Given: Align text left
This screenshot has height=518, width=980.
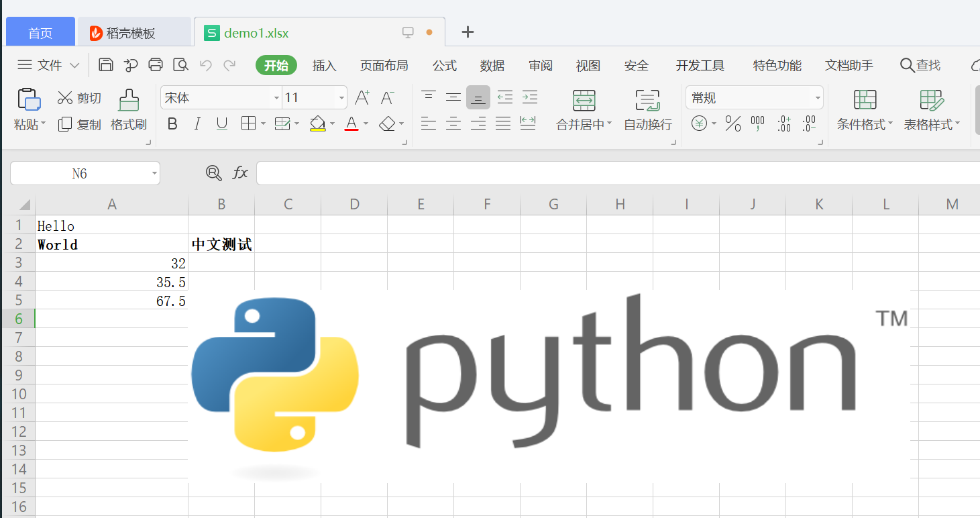Looking at the screenshot, I should point(429,123).
